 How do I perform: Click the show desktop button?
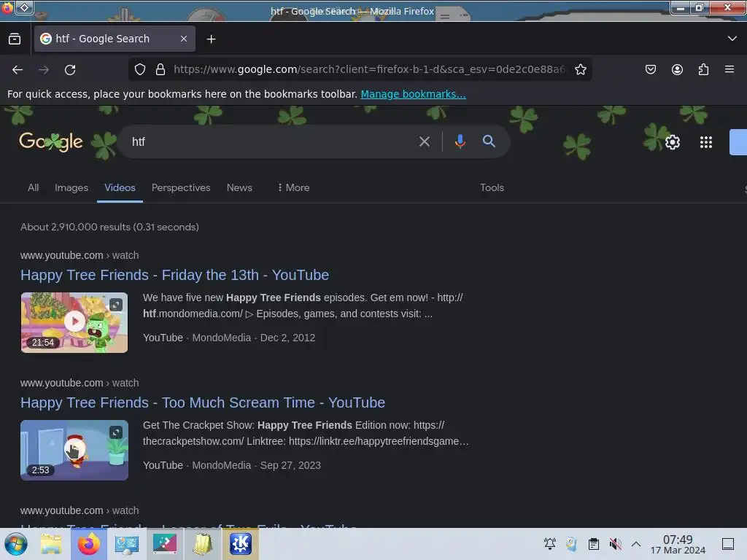pyautogui.click(x=728, y=544)
